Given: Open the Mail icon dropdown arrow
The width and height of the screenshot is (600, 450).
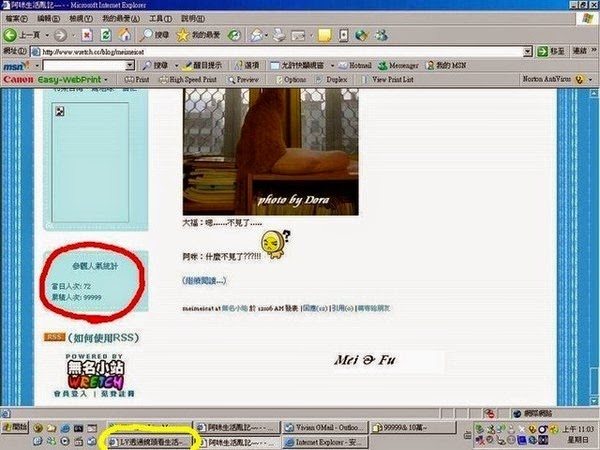Looking at the screenshot, I should pos(266,36).
